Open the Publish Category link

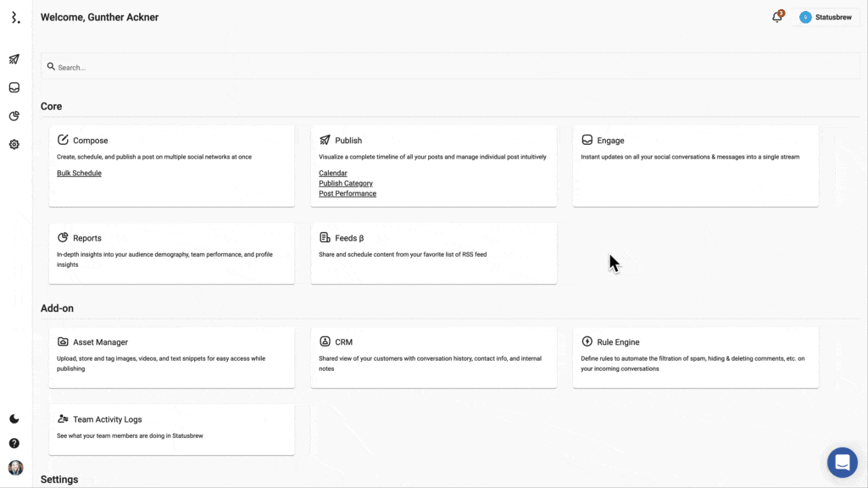click(x=346, y=183)
